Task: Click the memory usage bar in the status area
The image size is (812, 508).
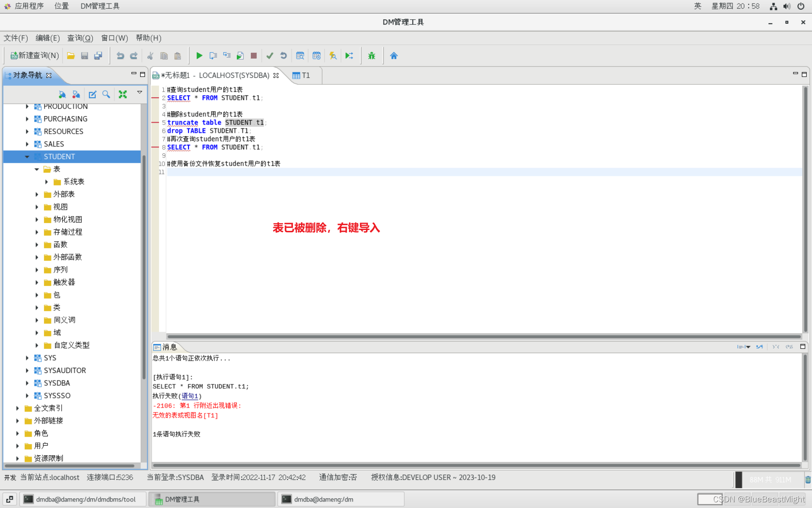Action: 769,479
